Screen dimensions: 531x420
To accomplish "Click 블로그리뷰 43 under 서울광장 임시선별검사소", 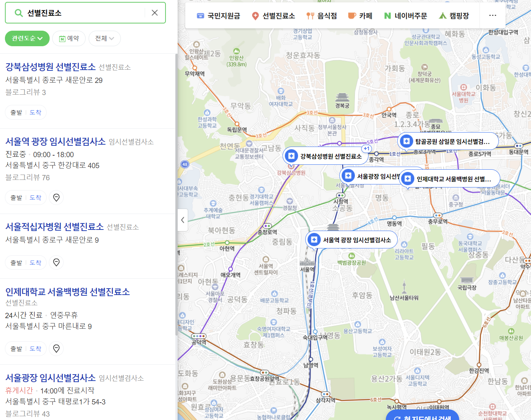I will coord(28,414).
